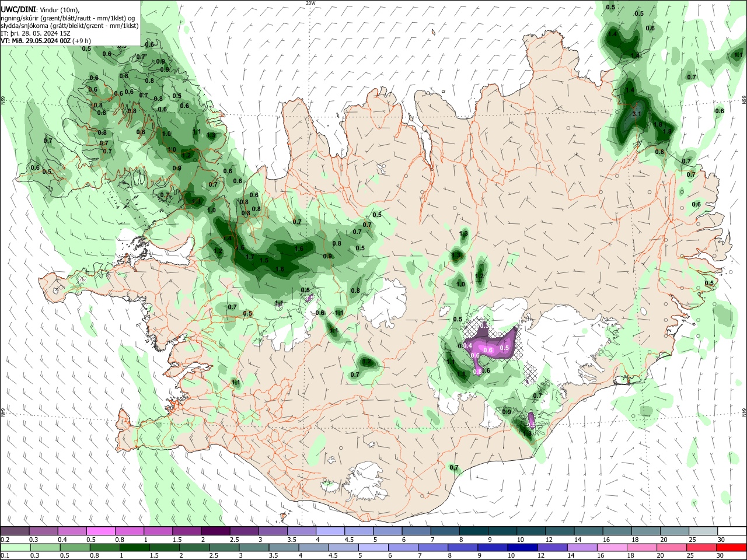Click the 1.7 value in the dark green western band
This screenshot has height=560, width=747.
coord(250,257)
